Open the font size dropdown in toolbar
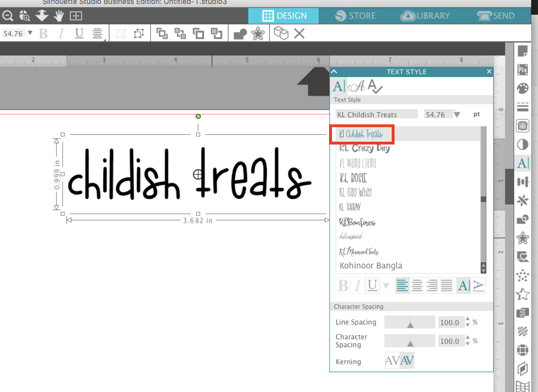 click(x=31, y=33)
